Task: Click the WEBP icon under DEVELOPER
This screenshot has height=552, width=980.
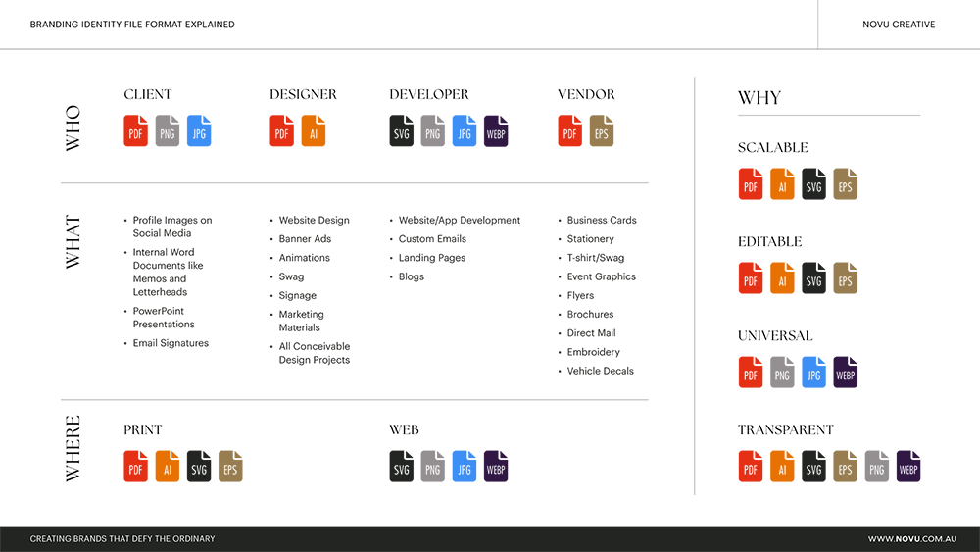Action: click(x=496, y=130)
